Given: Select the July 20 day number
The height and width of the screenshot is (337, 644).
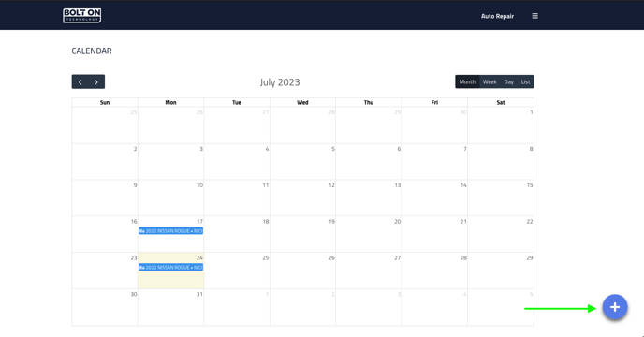Looking at the screenshot, I should [x=398, y=222].
